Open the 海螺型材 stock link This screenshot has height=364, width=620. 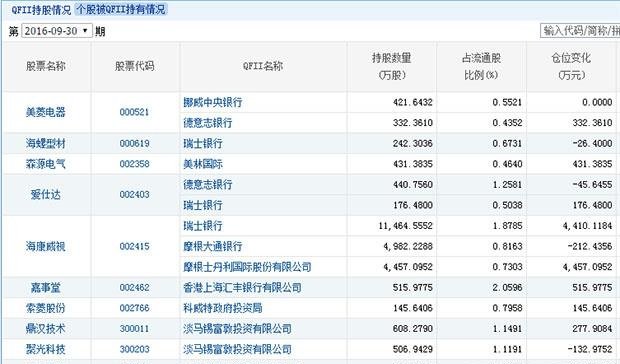click(x=45, y=143)
